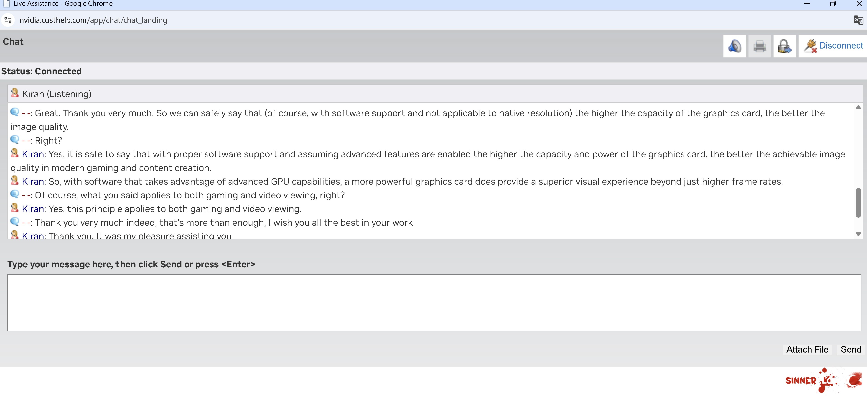Click the printer icon to print chat
The height and width of the screenshot is (397, 868).
[759, 46]
